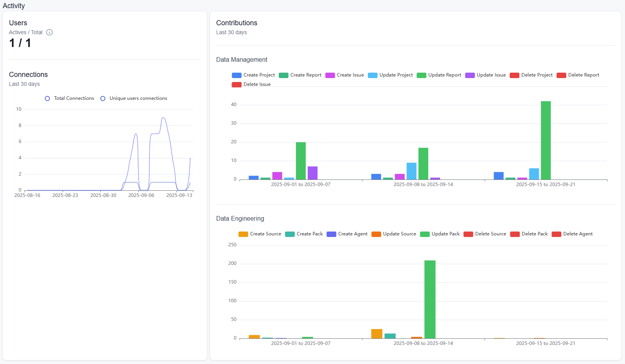
Task: Click the info icon beside Actives / Total
Action: (x=49, y=32)
